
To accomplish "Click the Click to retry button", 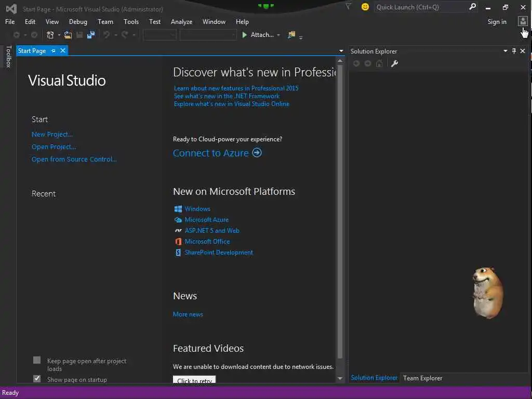I will [x=194, y=380].
